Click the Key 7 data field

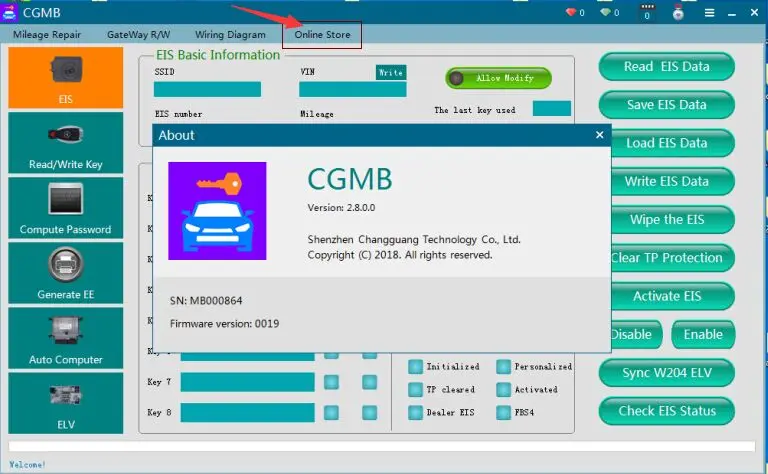click(247, 382)
